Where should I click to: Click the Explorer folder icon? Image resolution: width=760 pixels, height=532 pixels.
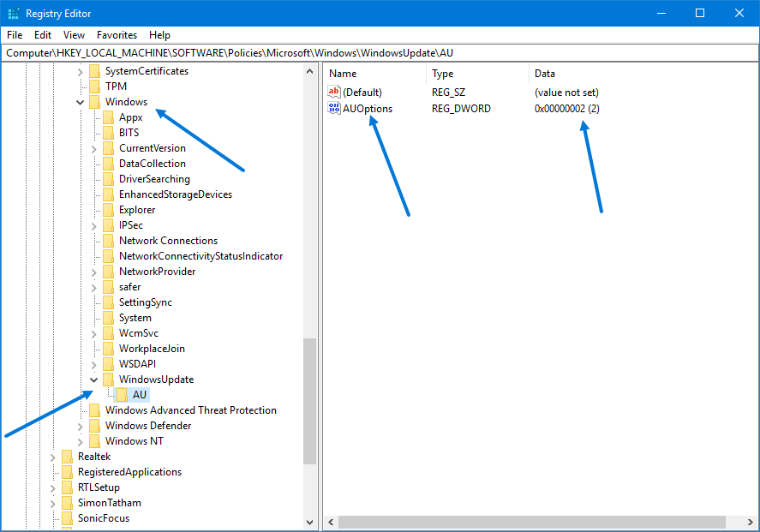point(108,210)
